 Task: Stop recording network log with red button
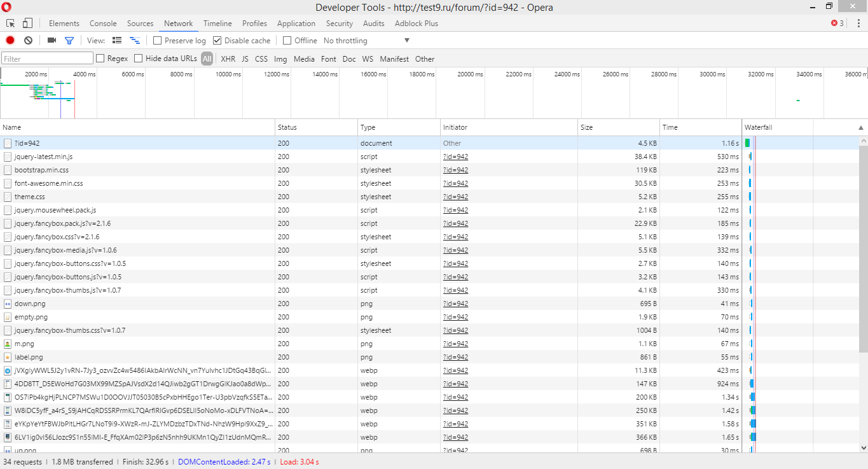[10, 40]
